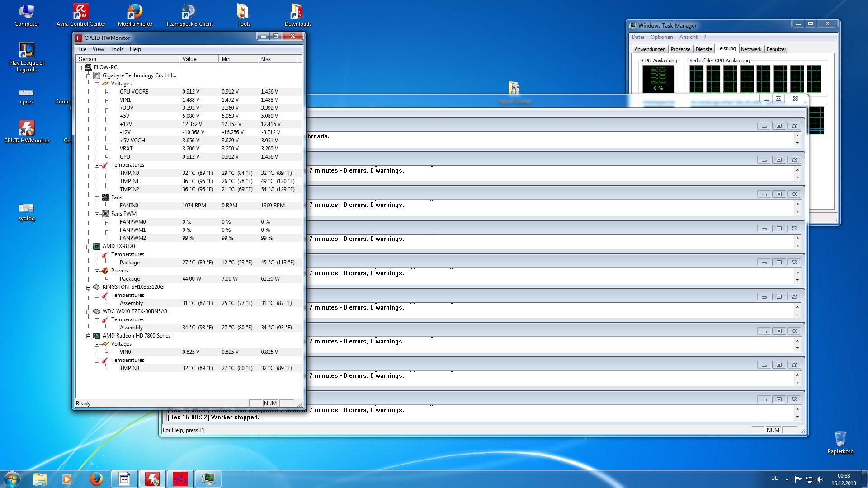Open Ansicht menu in Task-Manager
The image size is (868, 488).
(x=688, y=37)
